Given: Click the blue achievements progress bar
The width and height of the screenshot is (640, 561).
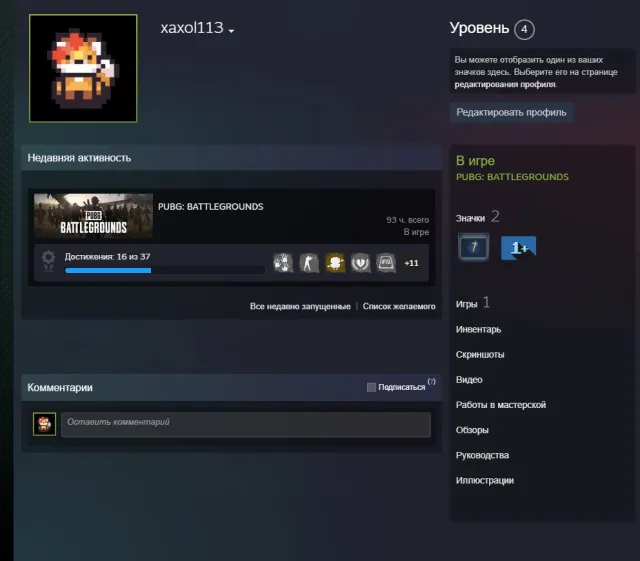Looking at the screenshot, I should point(165,270).
